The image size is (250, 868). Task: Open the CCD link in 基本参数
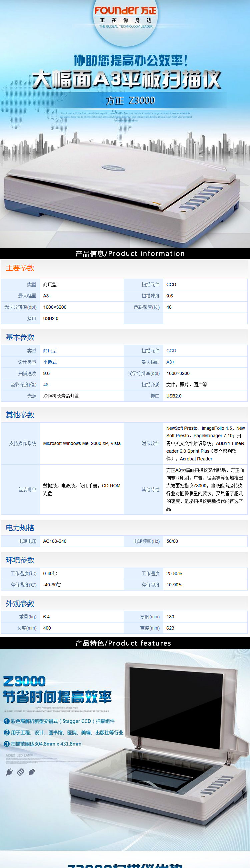[171, 351]
